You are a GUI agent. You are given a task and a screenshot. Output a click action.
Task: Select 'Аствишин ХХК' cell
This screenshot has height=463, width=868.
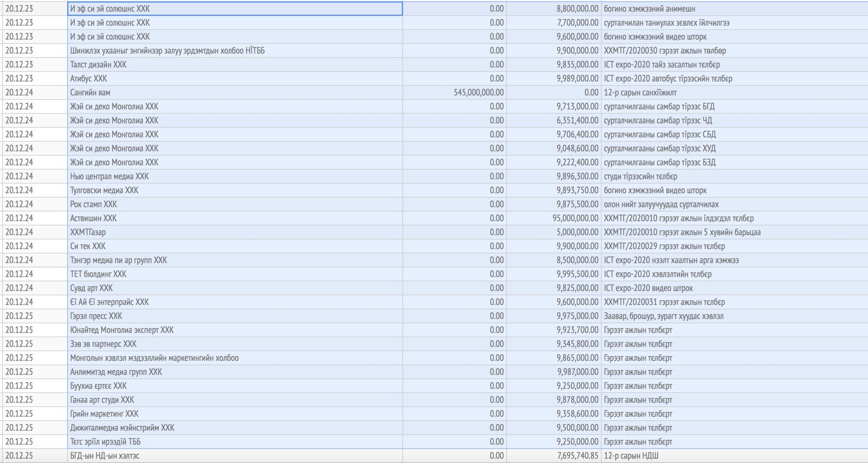235,218
